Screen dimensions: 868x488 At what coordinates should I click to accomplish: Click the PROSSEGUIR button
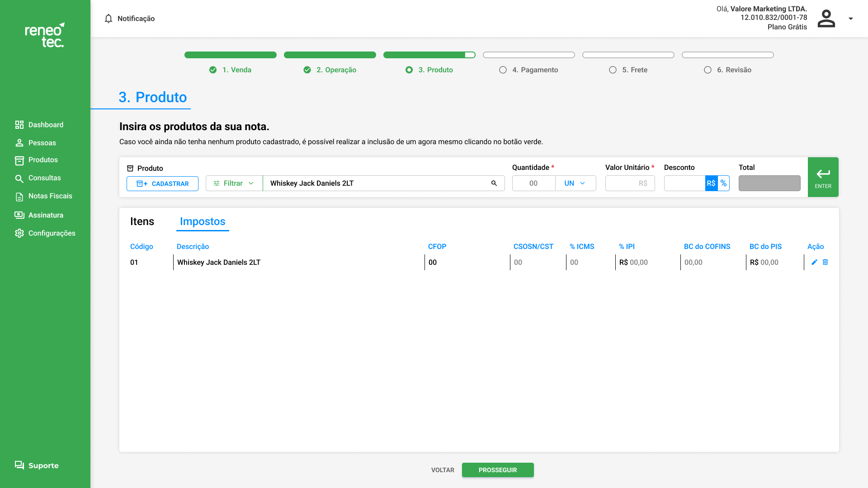pos(497,470)
